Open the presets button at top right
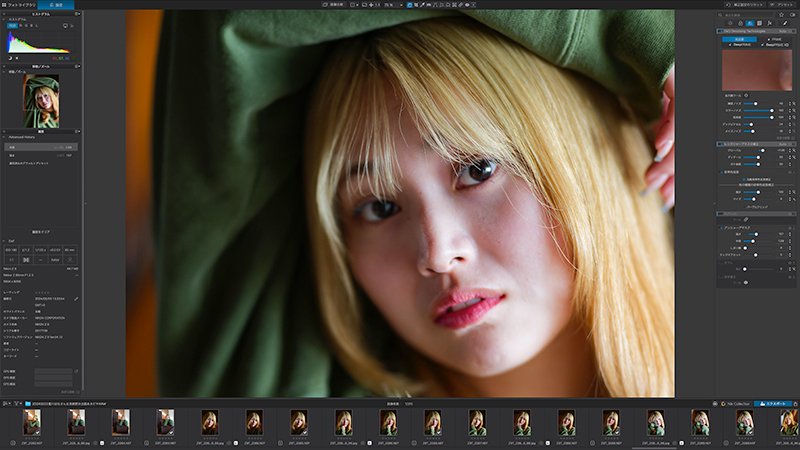The image size is (800, 450). [x=783, y=5]
